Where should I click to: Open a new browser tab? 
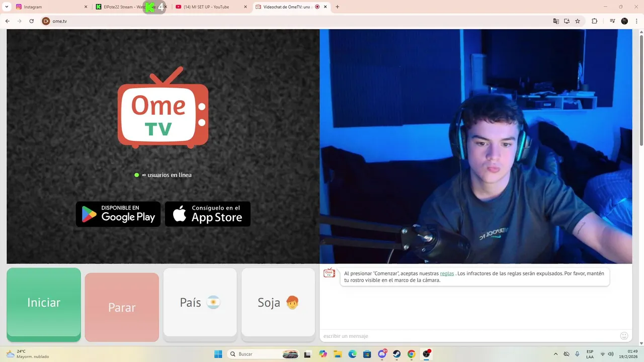click(337, 7)
